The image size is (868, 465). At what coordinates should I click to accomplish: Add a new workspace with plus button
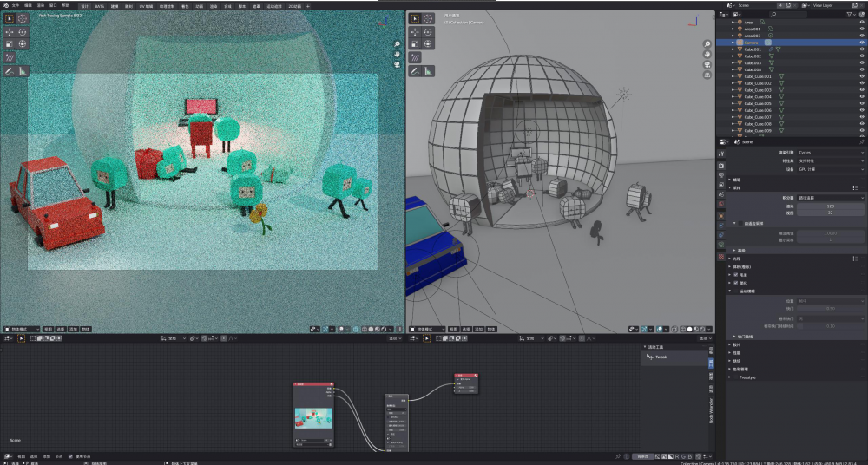[308, 6]
